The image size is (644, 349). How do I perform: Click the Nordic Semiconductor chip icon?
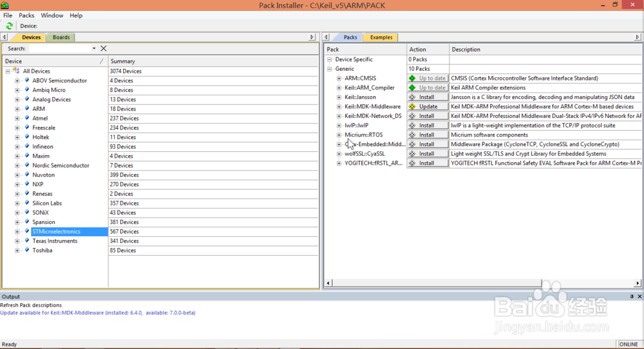click(x=27, y=165)
